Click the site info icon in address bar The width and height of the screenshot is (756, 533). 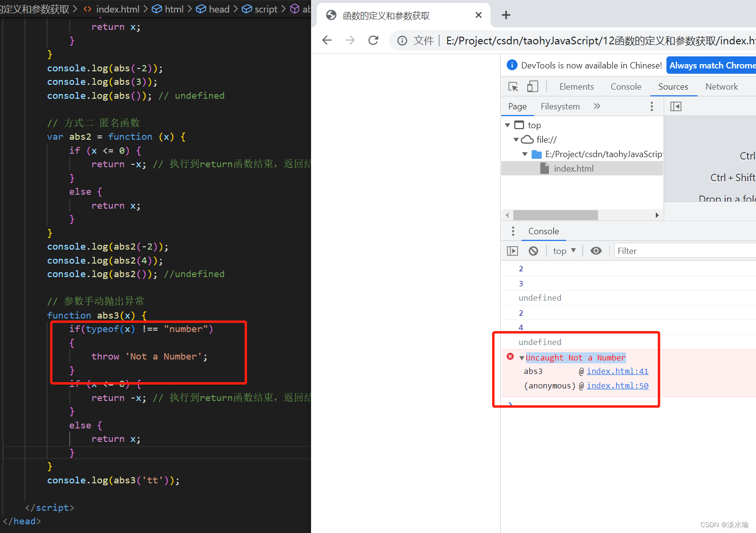tap(402, 40)
